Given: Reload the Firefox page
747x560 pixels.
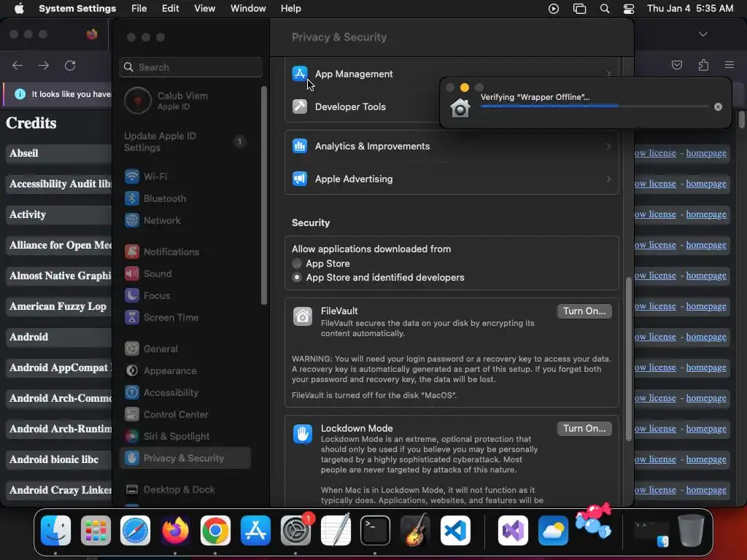Looking at the screenshot, I should coord(70,65).
